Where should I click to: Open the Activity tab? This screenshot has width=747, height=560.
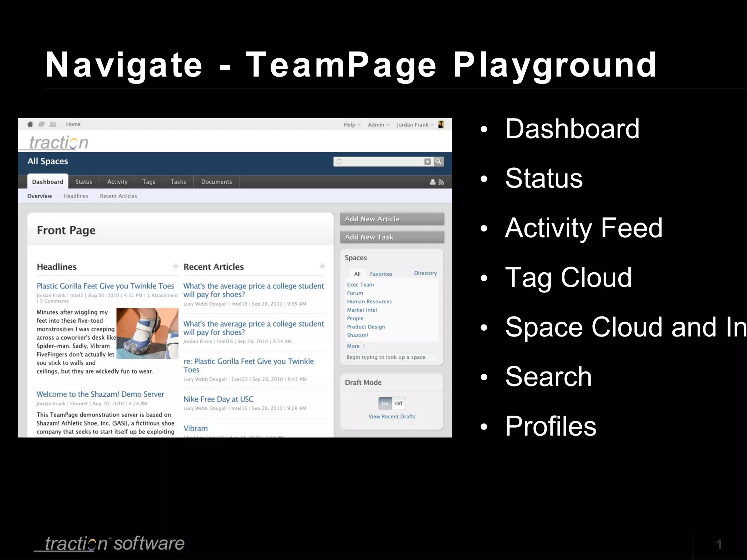click(x=117, y=182)
